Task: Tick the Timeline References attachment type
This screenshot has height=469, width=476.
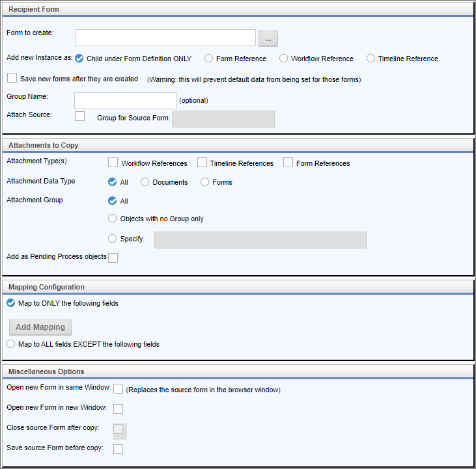Action: pyautogui.click(x=202, y=163)
